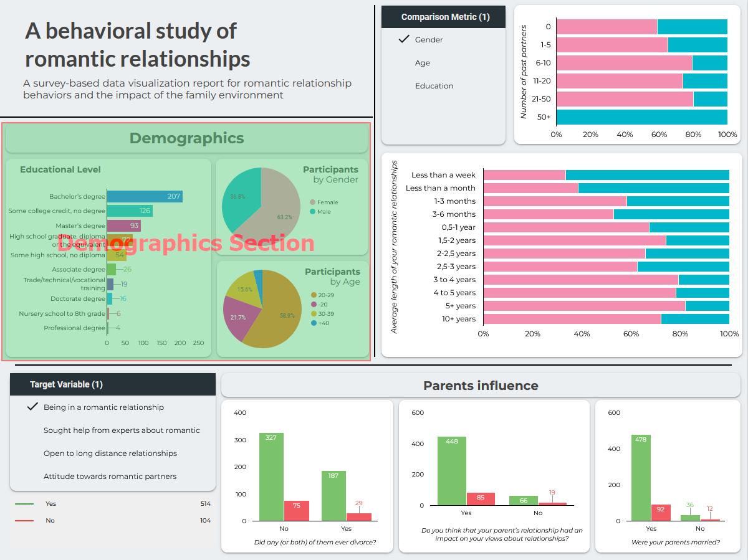This screenshot has width=748, height=560.
Task: Select Gender in Comparison Metric list
Action: (429, 40)
